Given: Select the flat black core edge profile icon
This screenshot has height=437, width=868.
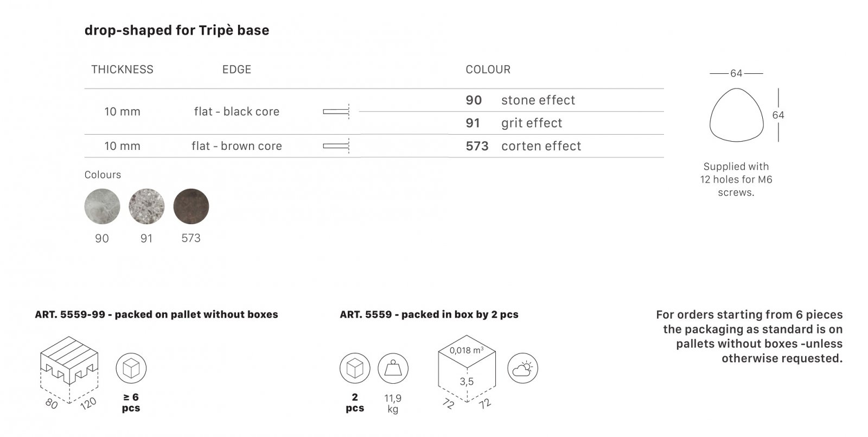Looking at the screenshot, I should (x=337, y=112).
